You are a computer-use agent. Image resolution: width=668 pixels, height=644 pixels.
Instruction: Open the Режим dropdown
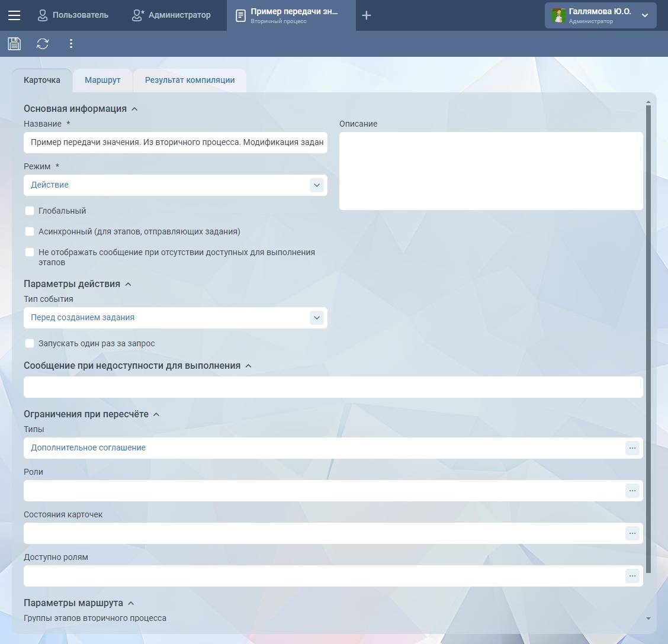317,185
